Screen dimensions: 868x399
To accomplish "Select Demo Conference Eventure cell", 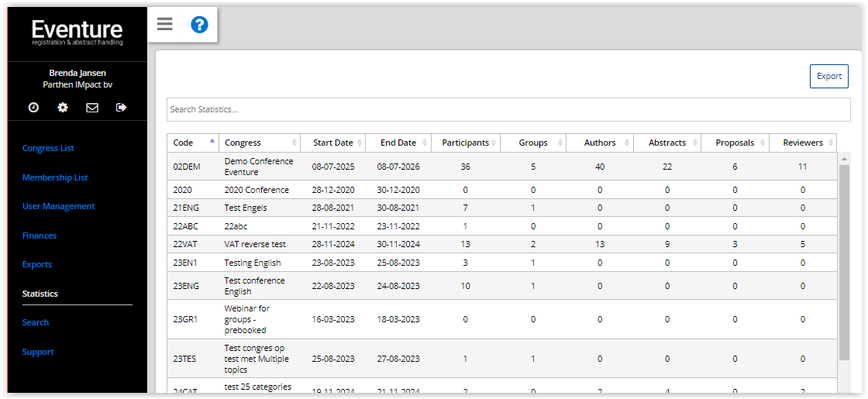I will click(260, 167).
